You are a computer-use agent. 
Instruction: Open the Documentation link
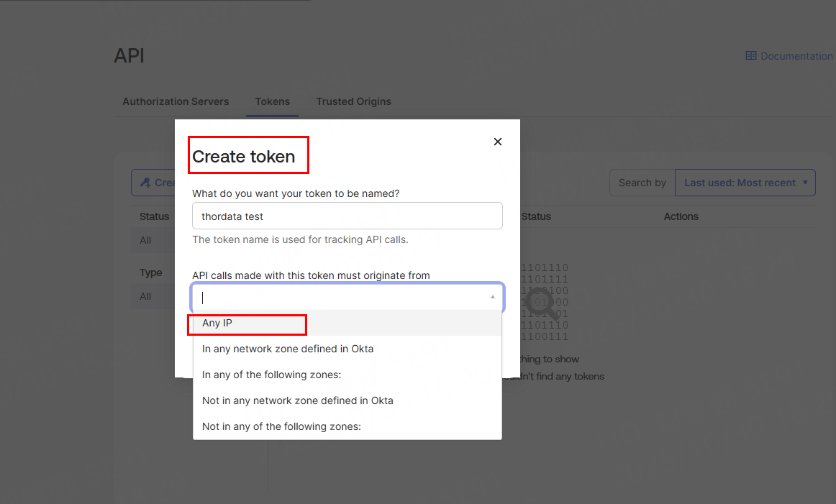(796, 56)
